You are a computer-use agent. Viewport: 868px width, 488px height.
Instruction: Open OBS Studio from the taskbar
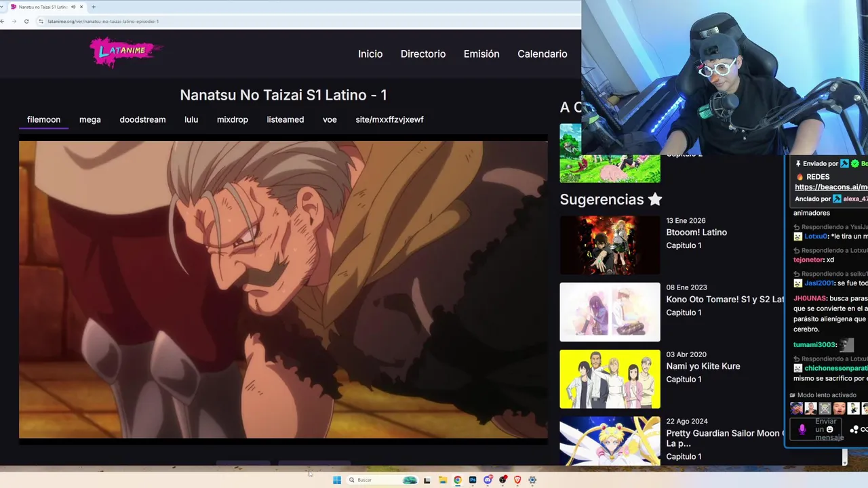point(502,480)
